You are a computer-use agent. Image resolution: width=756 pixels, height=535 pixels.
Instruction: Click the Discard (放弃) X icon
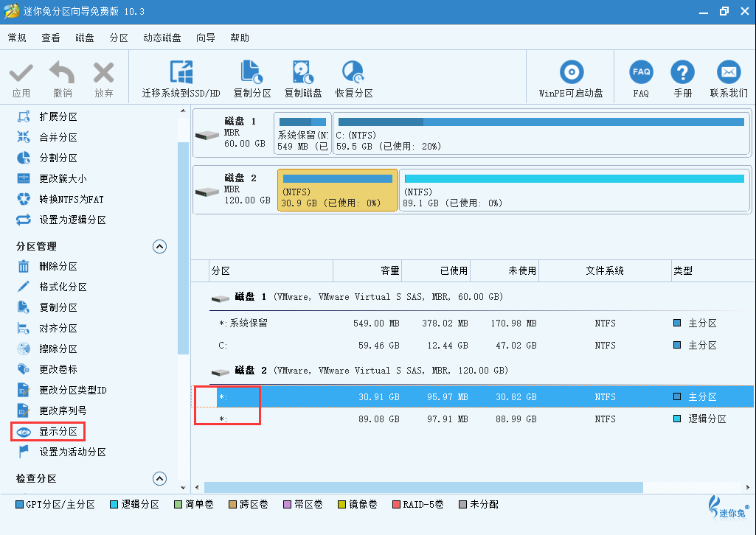(x=104, y=73)
